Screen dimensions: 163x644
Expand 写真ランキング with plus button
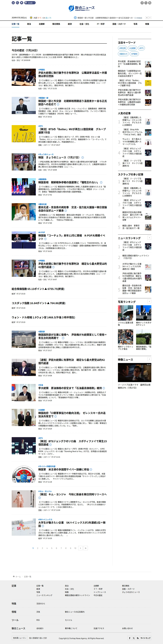coord(149,301)
